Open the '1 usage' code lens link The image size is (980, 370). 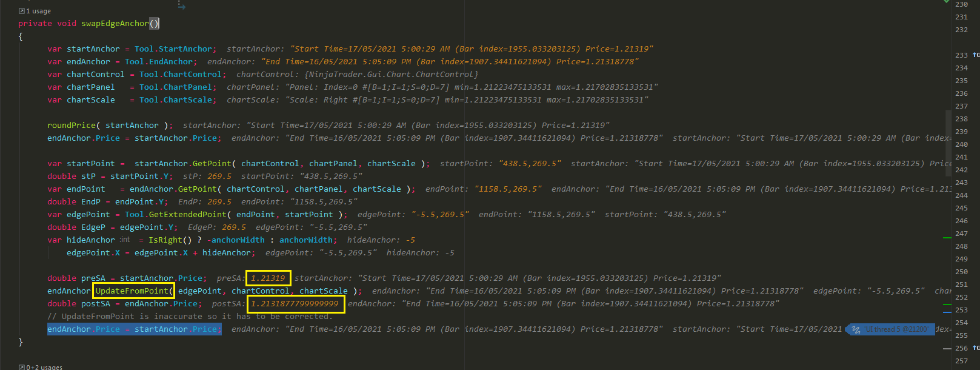(39, 11)
